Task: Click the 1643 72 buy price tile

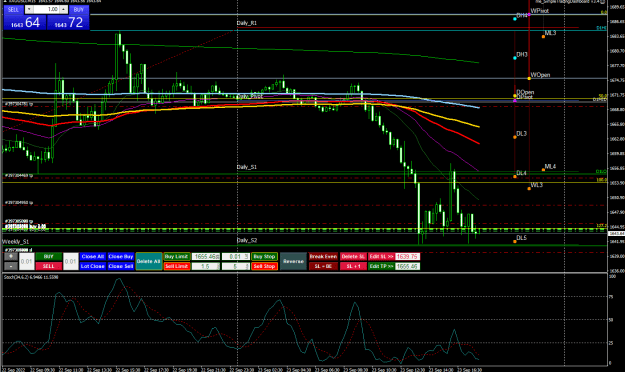Action: click(68, 22)
